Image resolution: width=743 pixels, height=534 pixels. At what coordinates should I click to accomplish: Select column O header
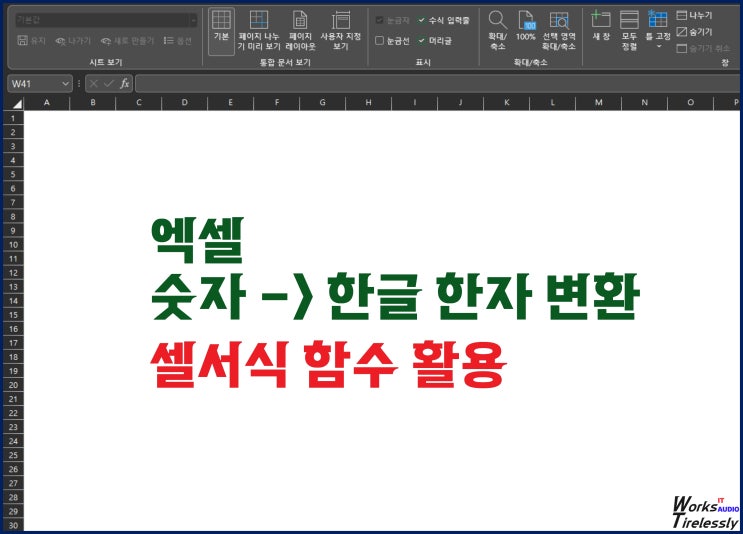pyautogui.click(x=690, y=102)
